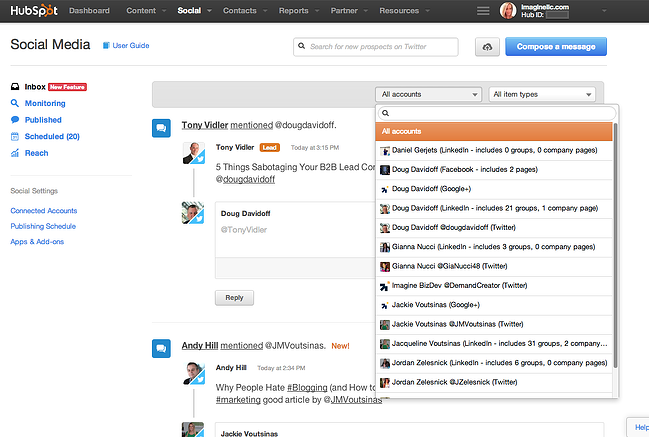
Task: Click the Compose a message button
Action: (x=556, y=47)
